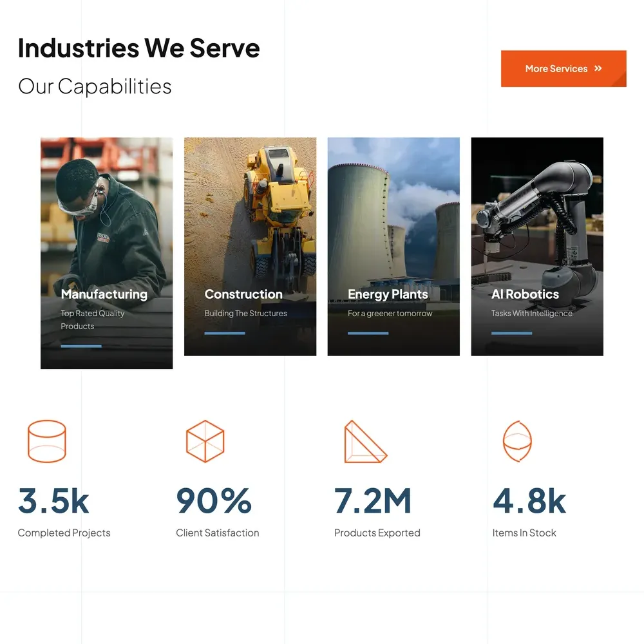644x644 pixels.
Task: Click the AI Robotics heading
Action: click(525, 294)
